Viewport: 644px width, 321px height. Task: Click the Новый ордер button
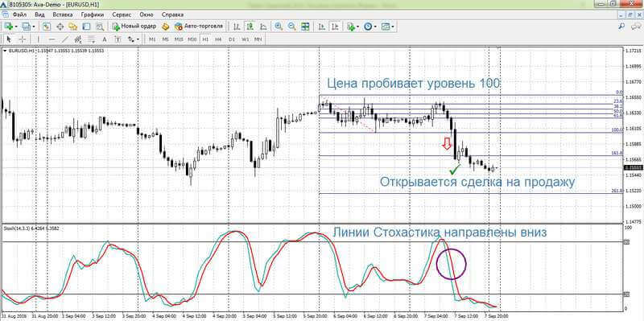click(134, 27)
